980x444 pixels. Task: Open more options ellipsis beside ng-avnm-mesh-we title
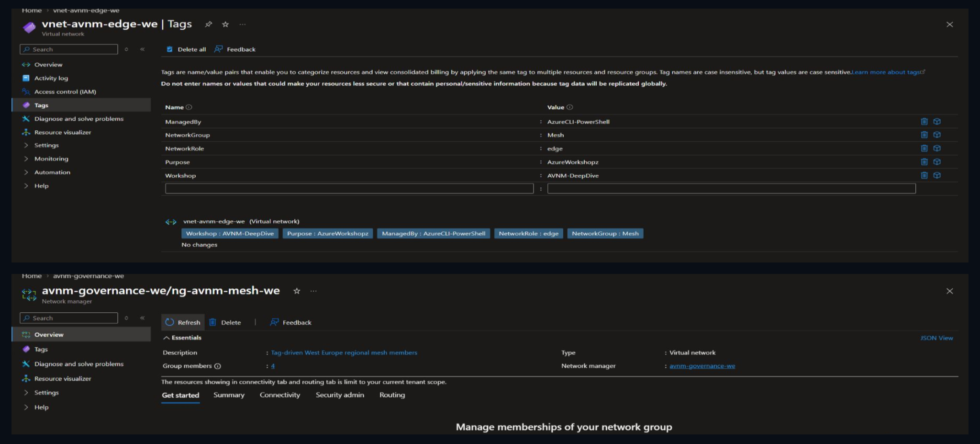pyautogui.click(x=313, y=291)
